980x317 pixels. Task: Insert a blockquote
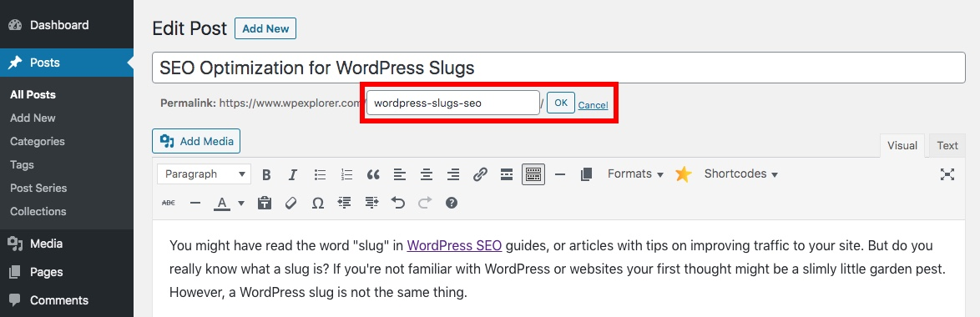[373, 174]
